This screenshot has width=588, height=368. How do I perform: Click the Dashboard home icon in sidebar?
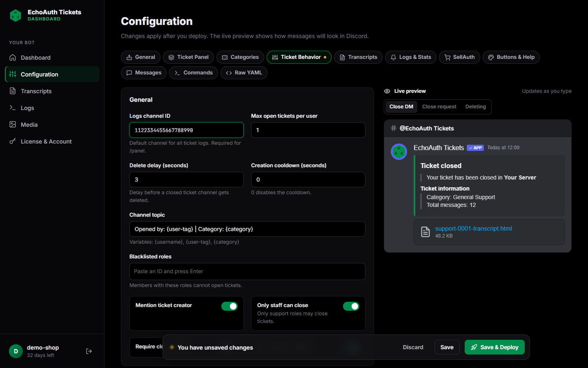click(x=13, y=58)
